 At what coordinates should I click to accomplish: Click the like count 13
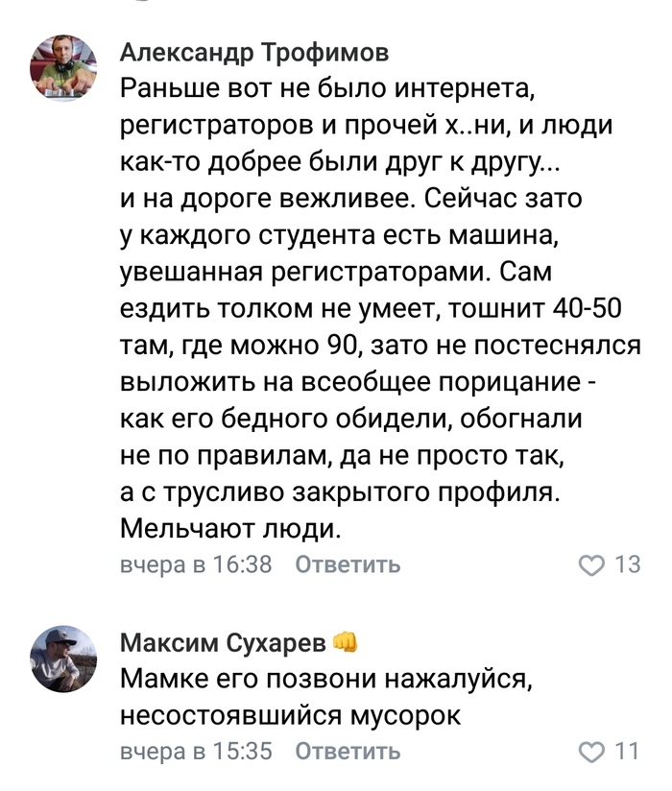click(627, 564)
